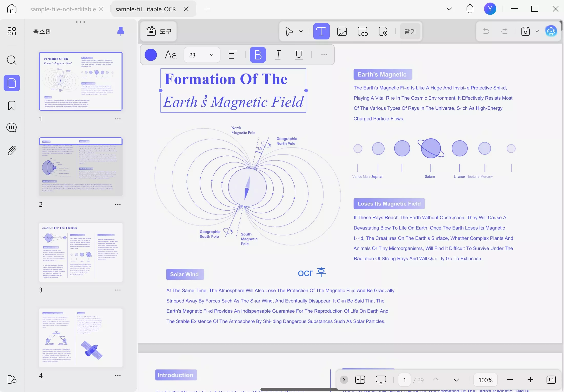Image resolution: width=564 pixels, height=392 pixels.
Task: Select the text edit tool
Action: 321,32
